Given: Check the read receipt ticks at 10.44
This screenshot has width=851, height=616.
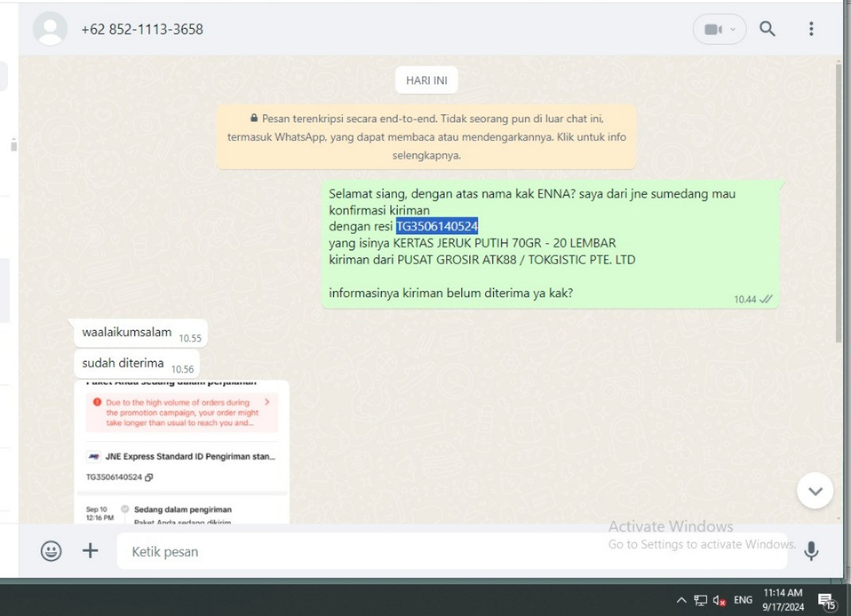Looking at the screenshot, I should (766, 300).
